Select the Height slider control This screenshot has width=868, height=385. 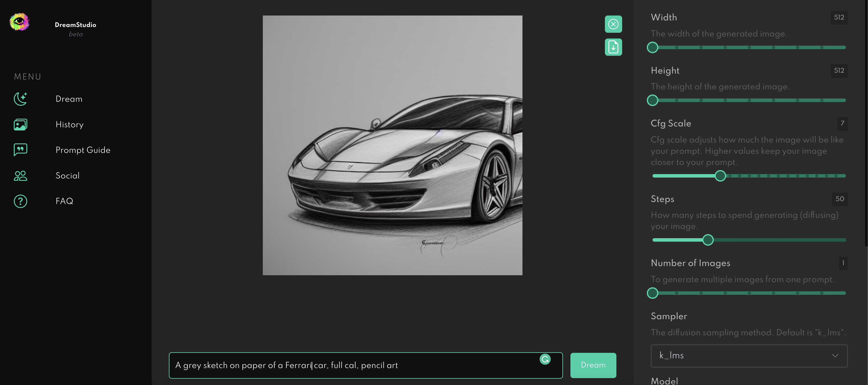[653, 100]
